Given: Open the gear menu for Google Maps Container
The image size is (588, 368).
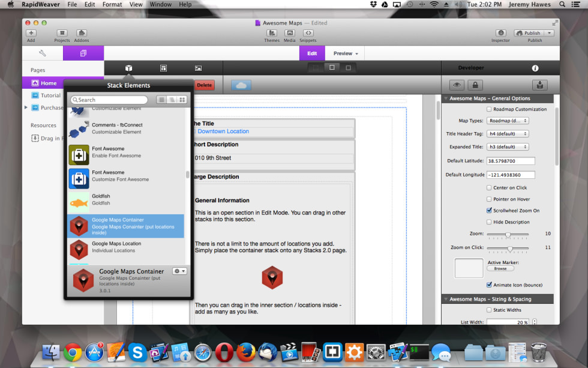Looking at the screenshot, I should pyautogui.click(x=179, y=271).
